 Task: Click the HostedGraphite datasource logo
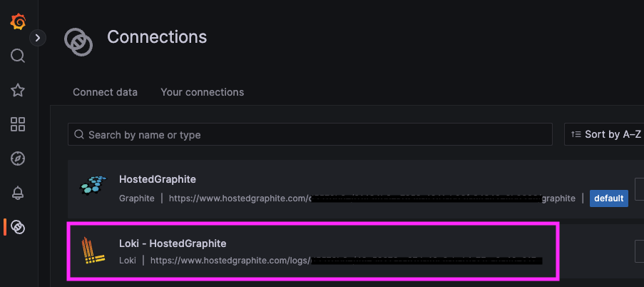point(93,187)
